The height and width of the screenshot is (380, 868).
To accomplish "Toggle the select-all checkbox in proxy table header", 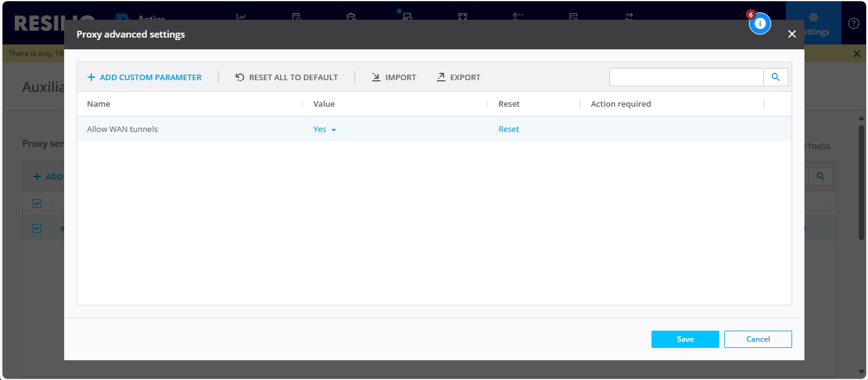I will point(37,204).
